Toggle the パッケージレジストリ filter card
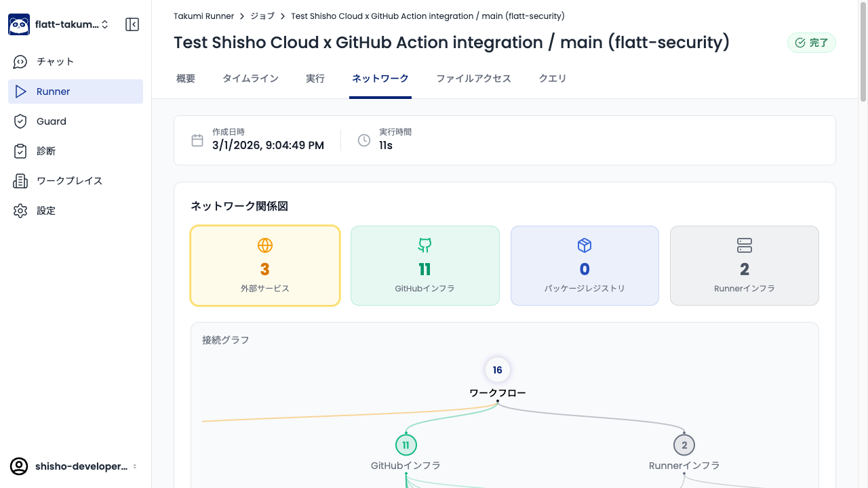868x488 pixels. pyautogui.click(x=585, y=266)
